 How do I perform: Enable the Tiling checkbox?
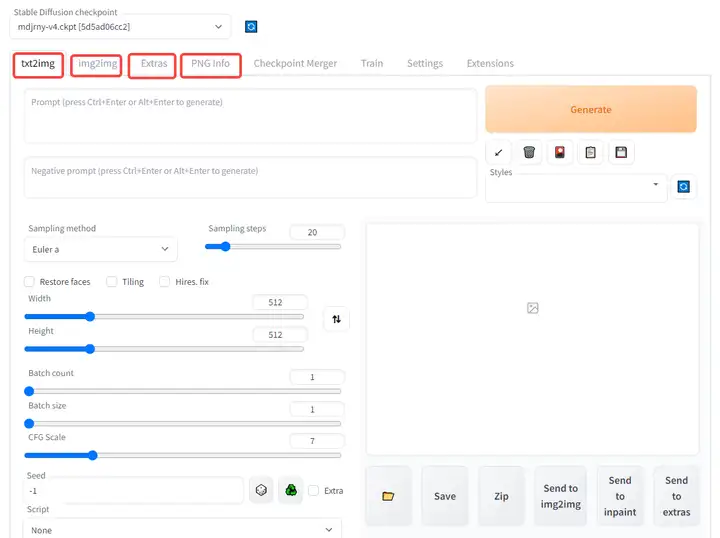(112, 281)
